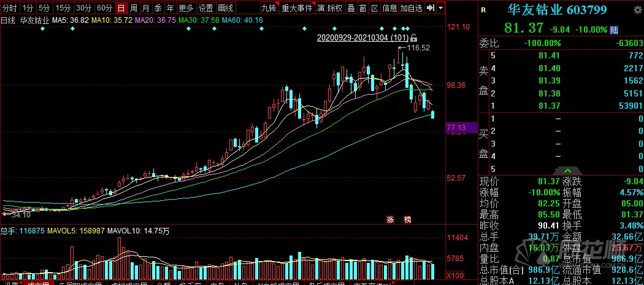Image resolution: width=644 pixels, height=285 pixels.
Task: Open the 除权 adjustment option
Action: coord(335,8)
